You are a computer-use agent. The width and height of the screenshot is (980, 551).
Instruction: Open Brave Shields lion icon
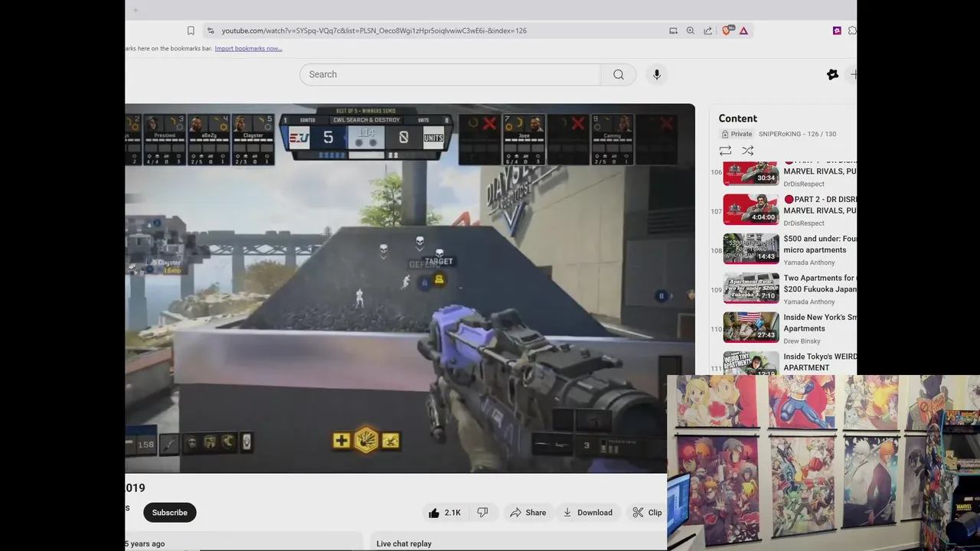(727, 31)
